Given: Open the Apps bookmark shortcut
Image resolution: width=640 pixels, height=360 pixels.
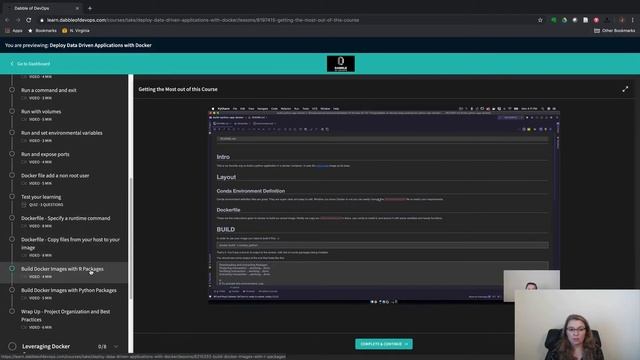Looking at the screenshot, I should click(14, 31).
